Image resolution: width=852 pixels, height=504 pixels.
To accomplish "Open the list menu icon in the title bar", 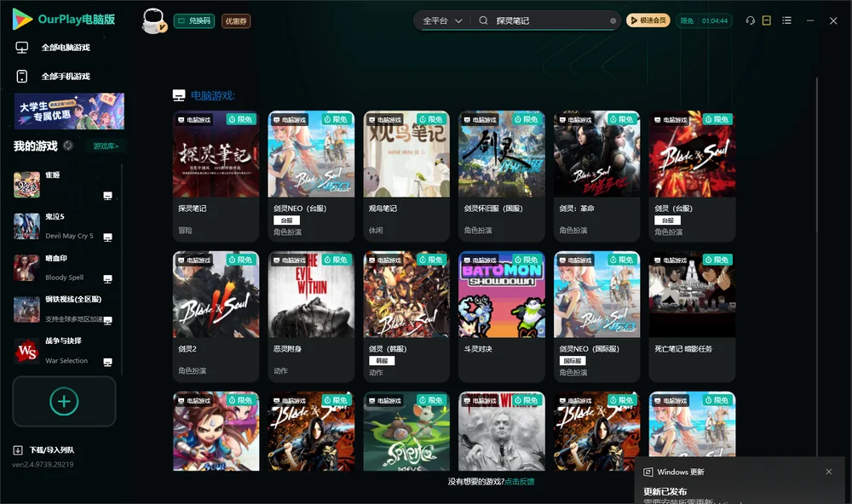I will (x=786, y=20).
